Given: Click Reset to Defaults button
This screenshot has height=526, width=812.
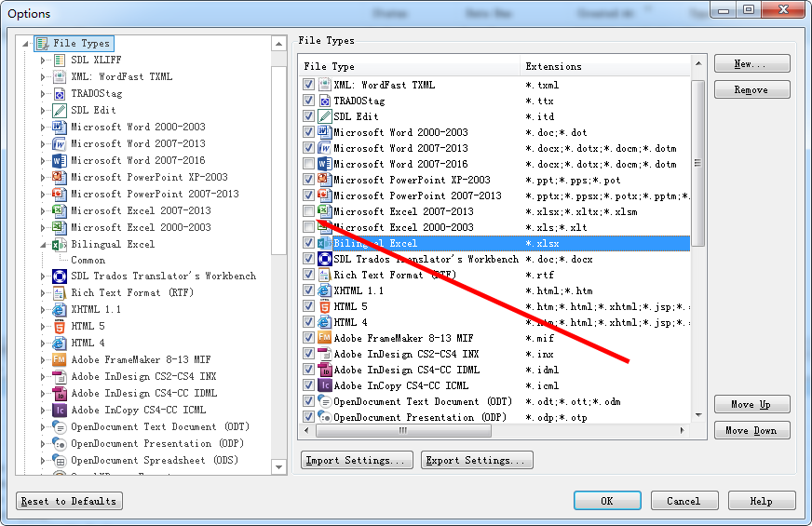Looking at the screenshot, I should 70,501.
